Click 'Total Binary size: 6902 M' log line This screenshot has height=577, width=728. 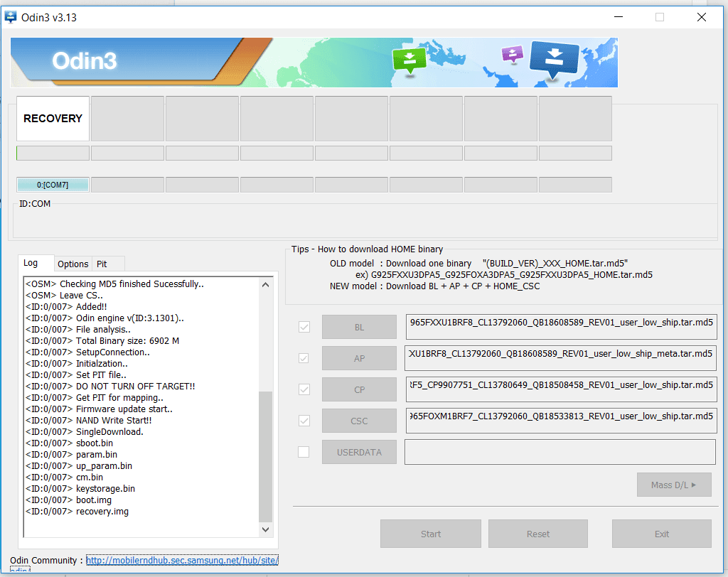click(x=102, y=340)
